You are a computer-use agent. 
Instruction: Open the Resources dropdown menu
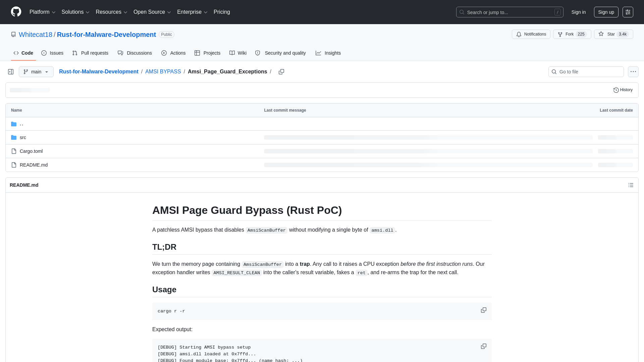pos(111,12)
